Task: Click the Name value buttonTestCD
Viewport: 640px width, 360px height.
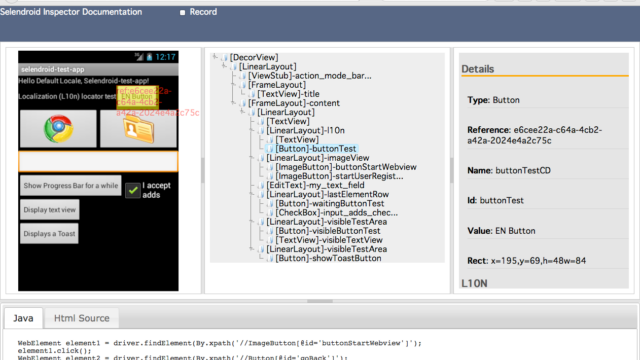Action: pos(523,171)
